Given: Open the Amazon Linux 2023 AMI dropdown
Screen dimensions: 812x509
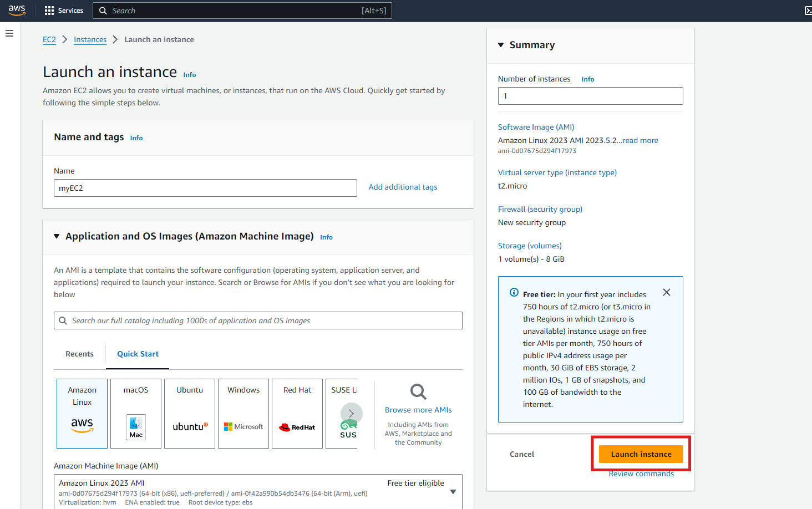Looking at the screenshot, I should pyautogui.click(x=453, y=492).
